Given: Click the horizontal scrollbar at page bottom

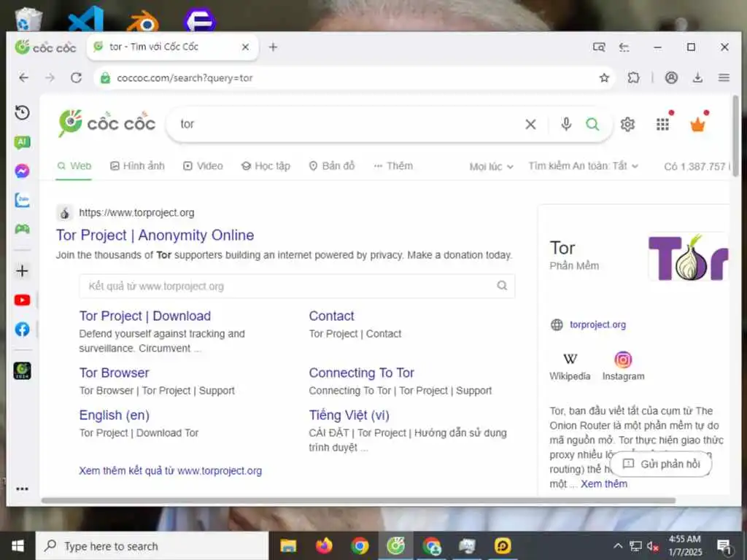Looking at the screenshot, I should pos(358,500).
